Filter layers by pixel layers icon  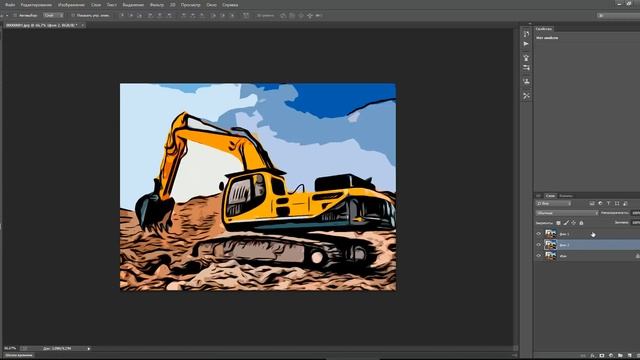coord(592,203)
